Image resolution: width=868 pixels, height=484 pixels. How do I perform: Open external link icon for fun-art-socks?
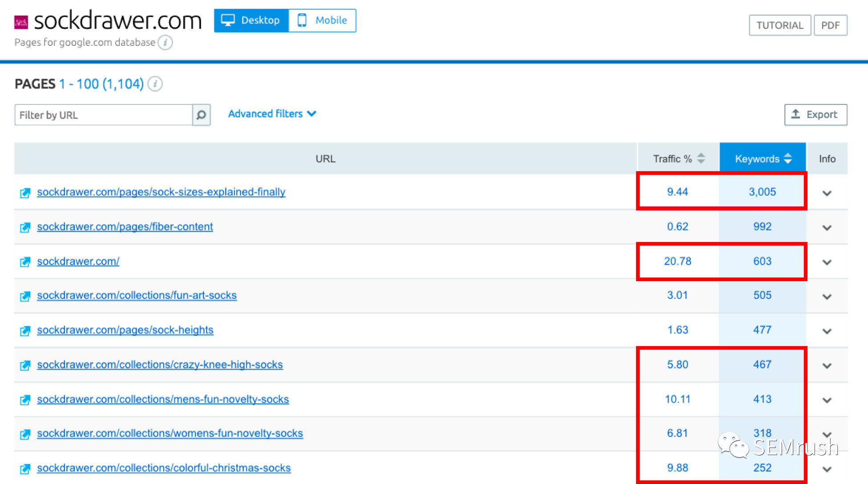[x=25, y=296]
